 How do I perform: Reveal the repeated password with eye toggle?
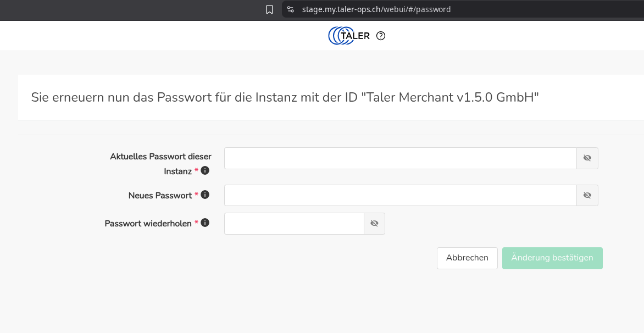click(374, 224)
